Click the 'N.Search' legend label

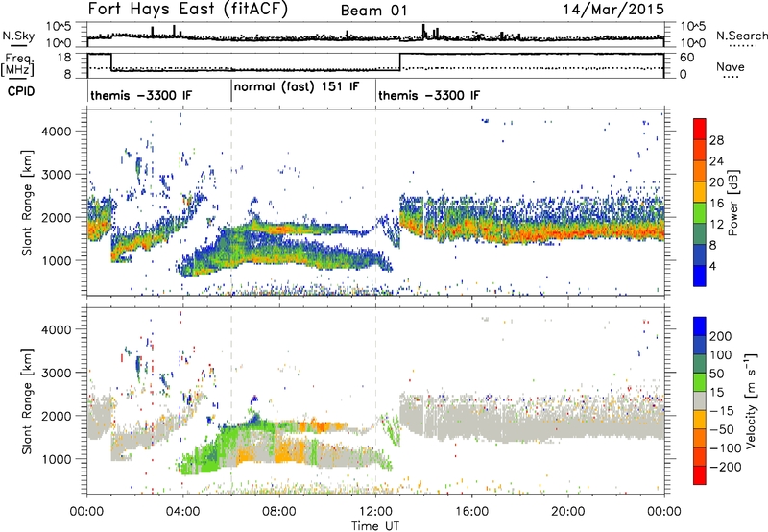(741, 36)
